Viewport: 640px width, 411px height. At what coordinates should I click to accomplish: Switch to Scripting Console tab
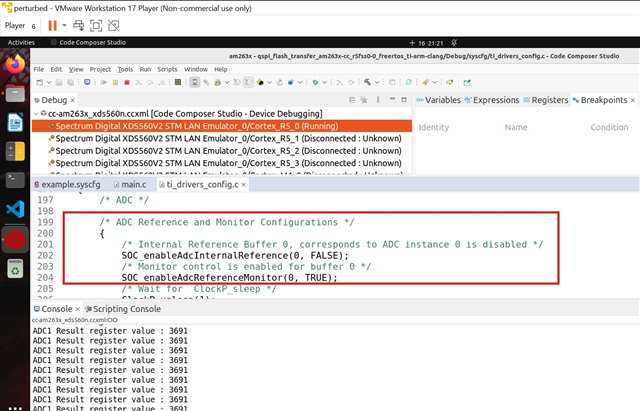(x=123, y=309)
